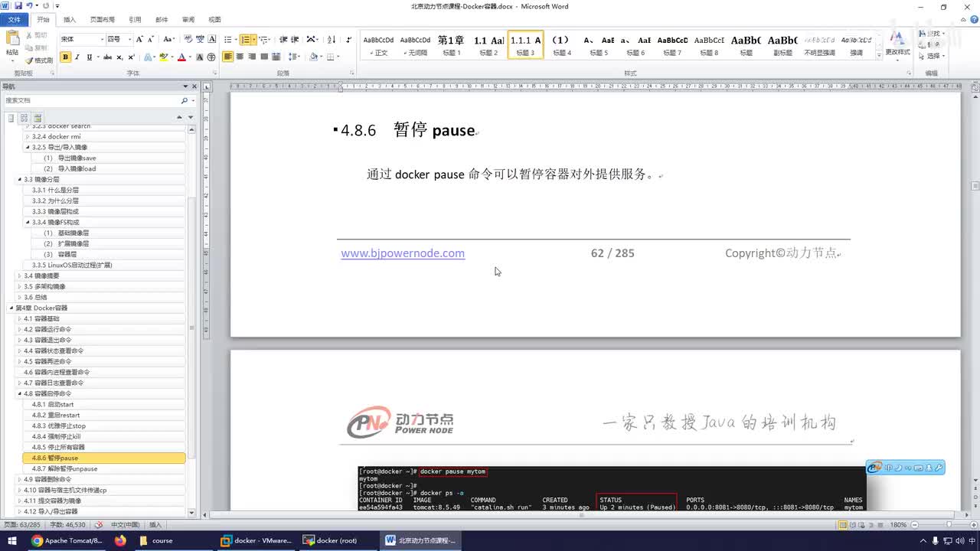Image resolution: width=980 pixels, height=551 pixels.
Task: Switch to browse pages view in navigation
Action: pyautogui.click(x=24, y=117)
